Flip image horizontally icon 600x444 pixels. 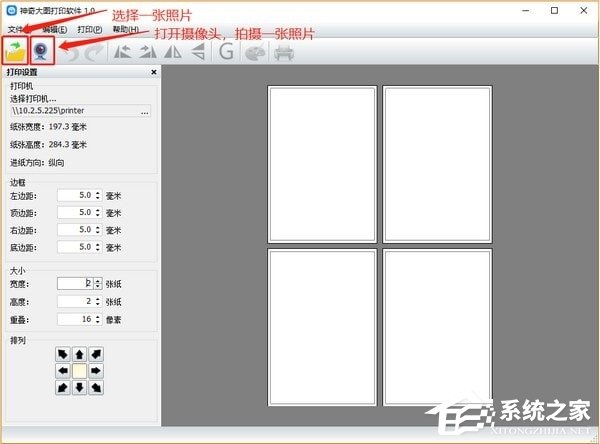(173, 51)
